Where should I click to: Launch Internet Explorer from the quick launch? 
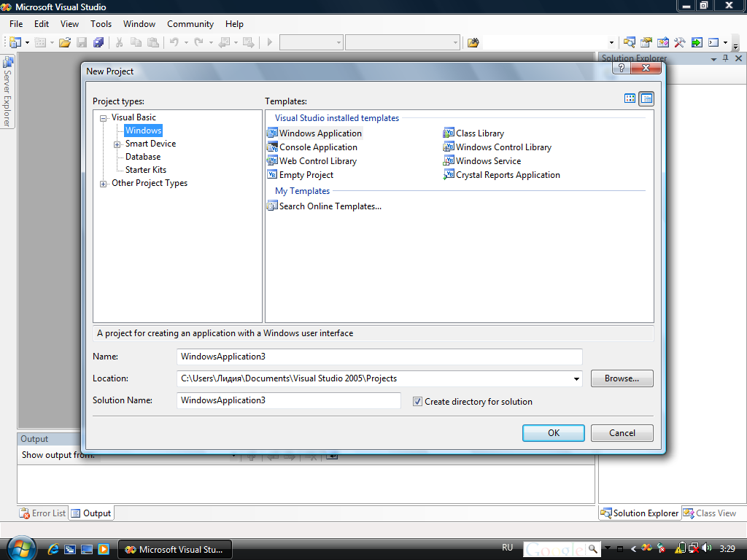point(53,549)
